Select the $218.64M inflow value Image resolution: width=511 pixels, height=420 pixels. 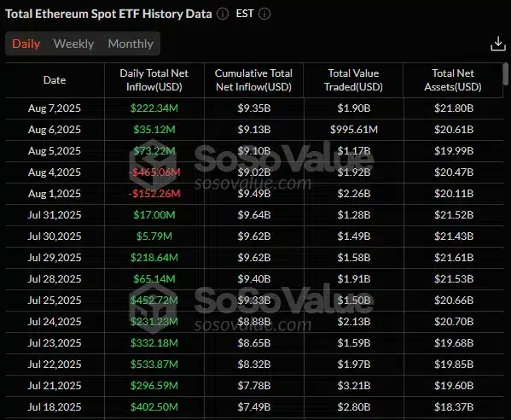154,258
